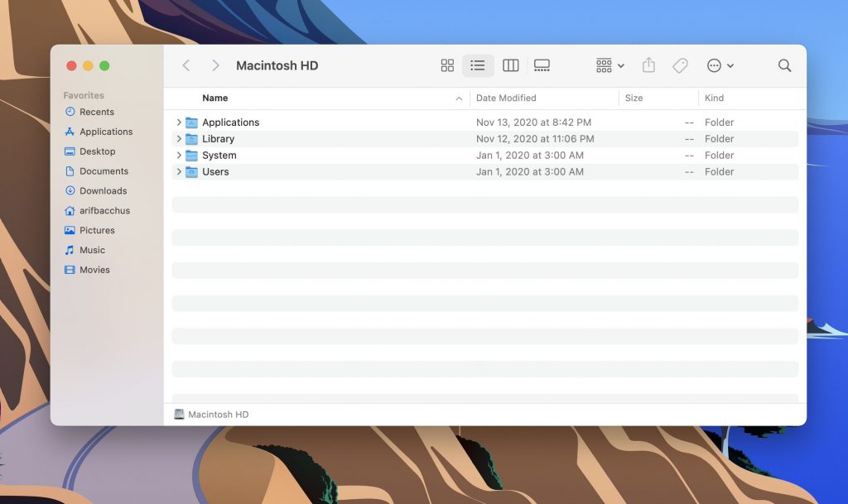Viewport: 848px width, 504px height.
Task: Click the Edit Tags button
Action: (680, 65)
